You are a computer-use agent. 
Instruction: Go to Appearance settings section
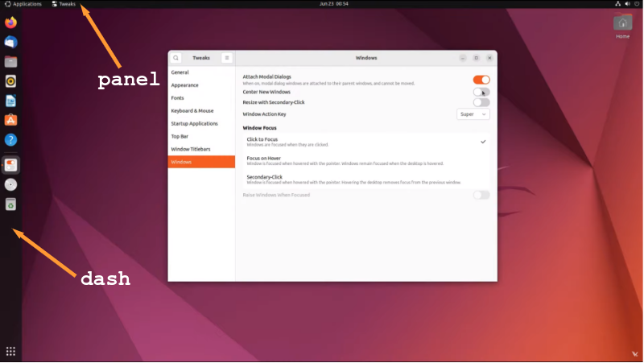point(201,85)
